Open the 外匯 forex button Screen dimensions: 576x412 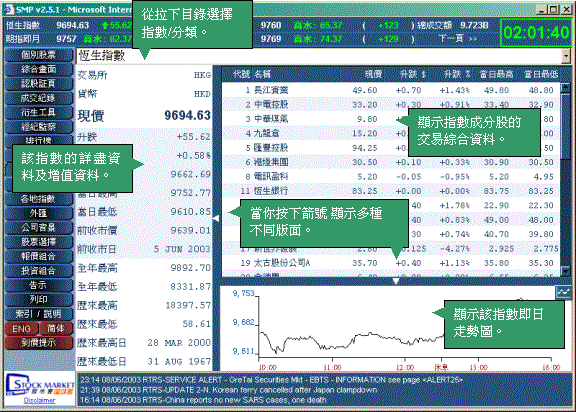(x=38, y=213)
